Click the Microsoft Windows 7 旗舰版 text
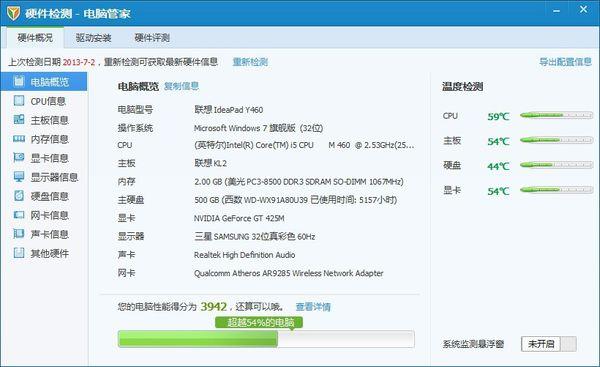This screenshot has height=367, width=600. (258, 128)
